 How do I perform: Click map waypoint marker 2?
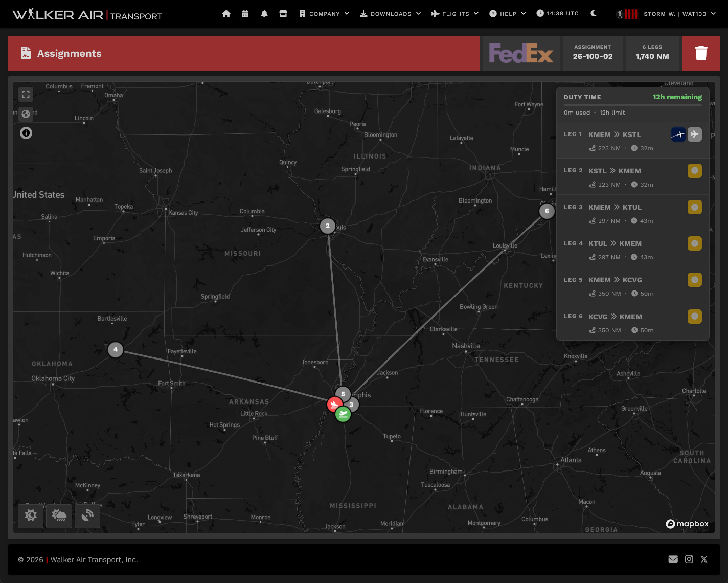click(328, 226)
